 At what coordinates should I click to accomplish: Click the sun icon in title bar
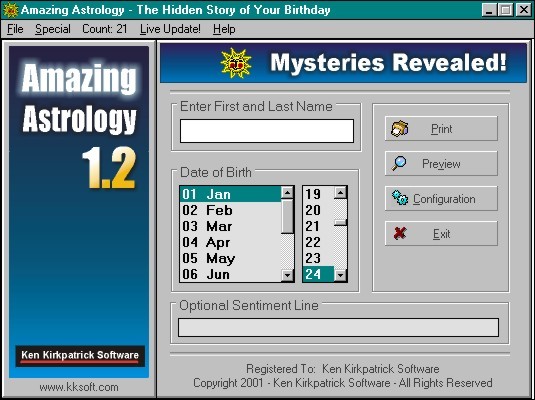coord(10,10)
